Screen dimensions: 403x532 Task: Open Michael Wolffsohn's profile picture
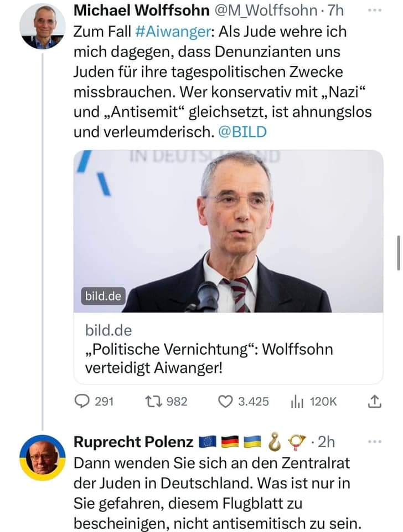42,26
